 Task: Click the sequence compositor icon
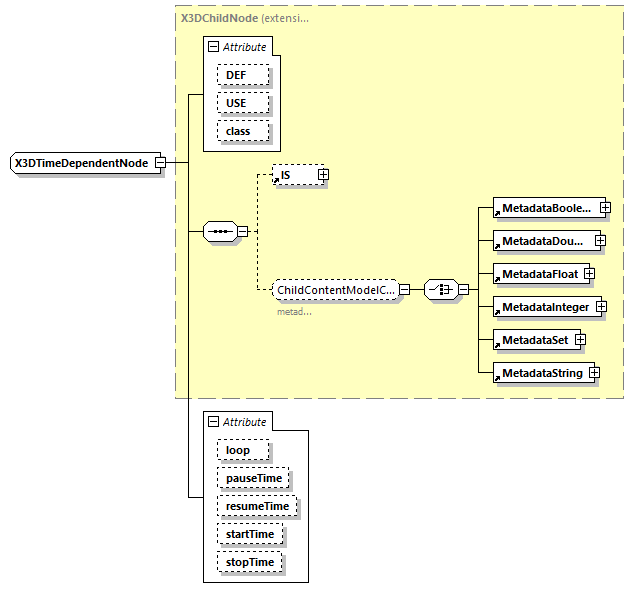[x=218, y=232]
